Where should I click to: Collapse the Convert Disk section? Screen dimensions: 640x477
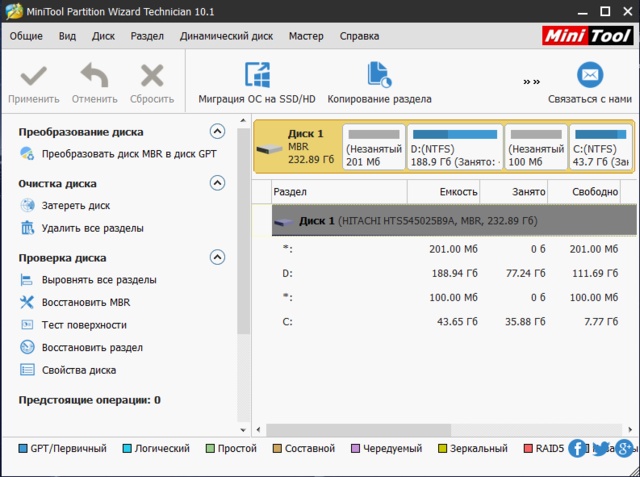(217, 132)
